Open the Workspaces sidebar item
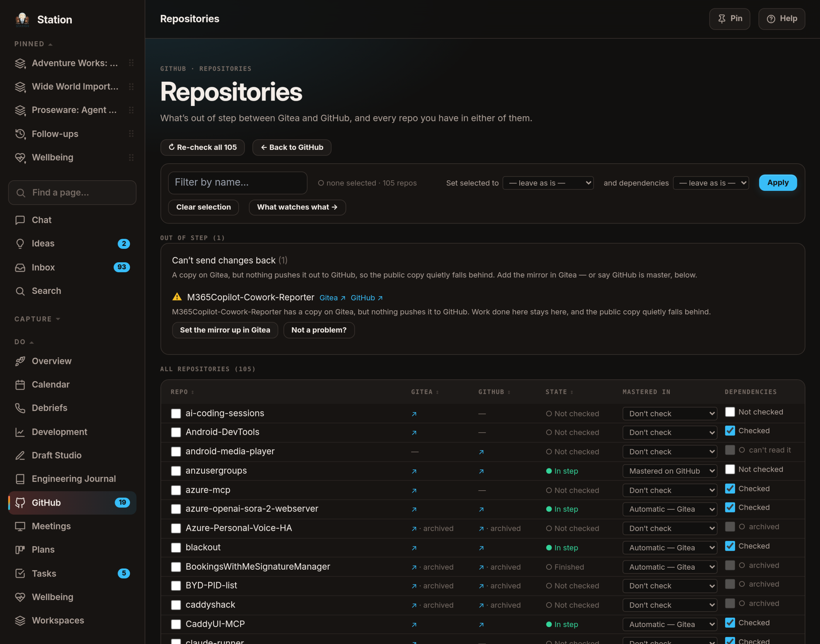This screenshot has height=644, width=820. pyautogui.click(x=72, y=621)
